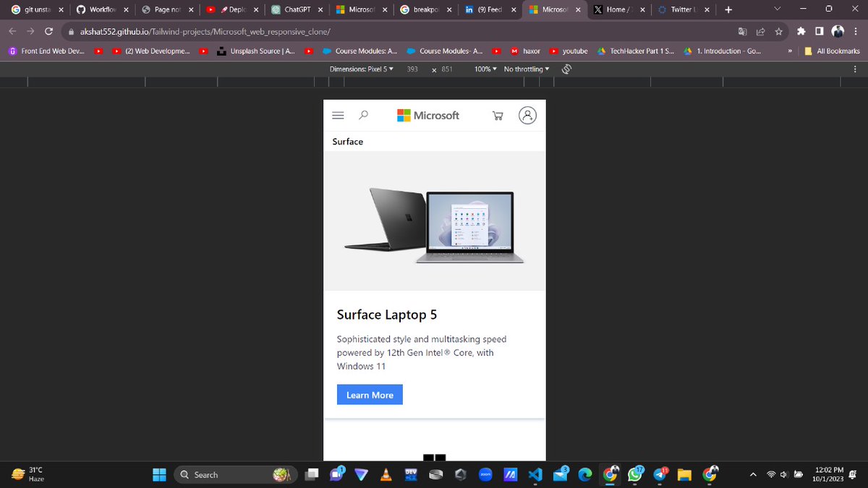The image size is (868, 488).
Task: Open the youtube bookmark
Action: [x=569, y=51]
